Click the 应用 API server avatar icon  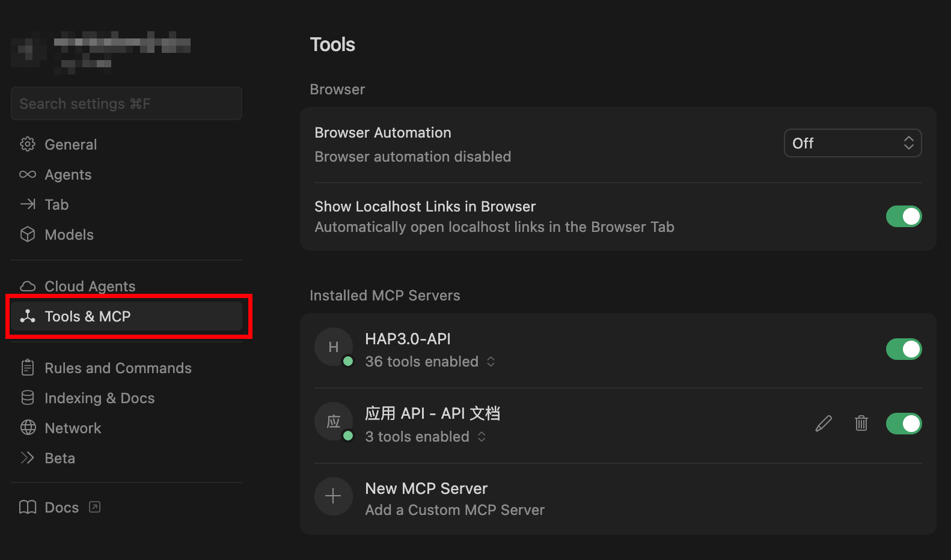(x=333, y=421)
